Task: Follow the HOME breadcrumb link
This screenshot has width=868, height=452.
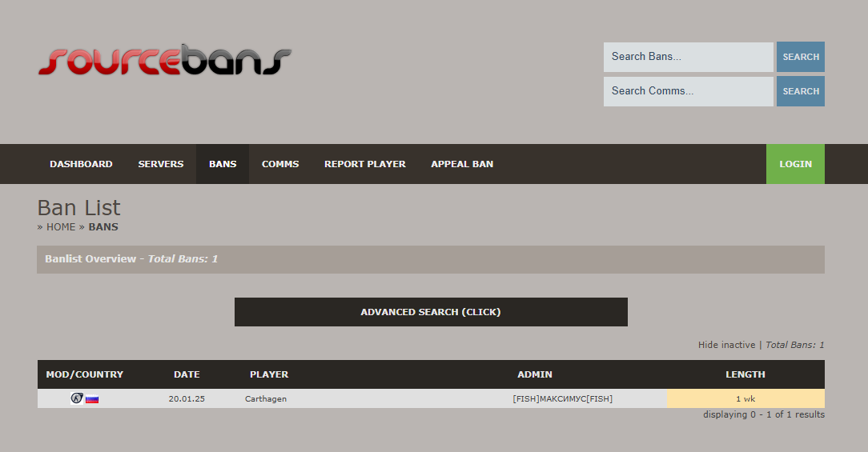Action: point(61,227)
